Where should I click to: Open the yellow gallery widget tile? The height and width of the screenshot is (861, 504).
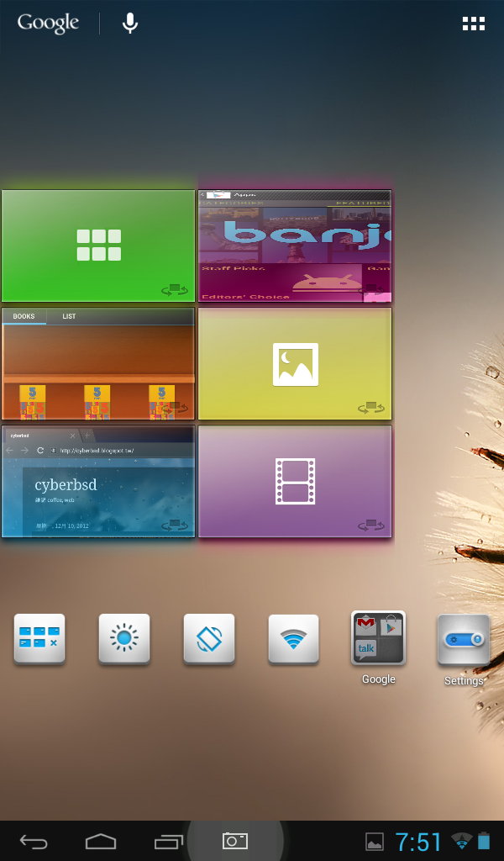(x=295, y=364)
